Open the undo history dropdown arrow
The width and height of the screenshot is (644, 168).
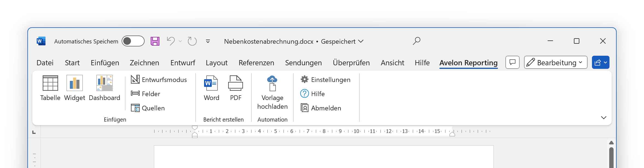tap(180, 41)
